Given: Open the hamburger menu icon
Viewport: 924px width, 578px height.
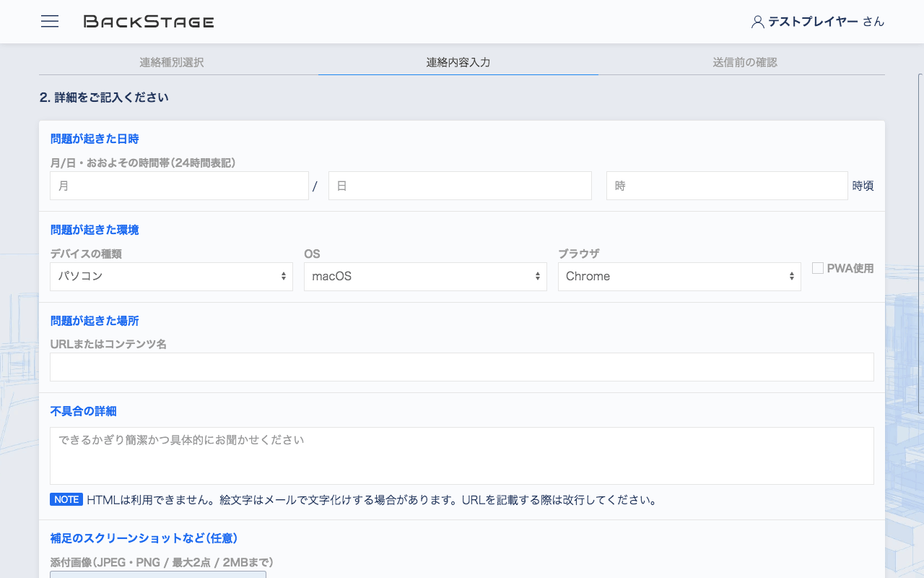Looking at the screenshot, I should [x=50, y=22].
